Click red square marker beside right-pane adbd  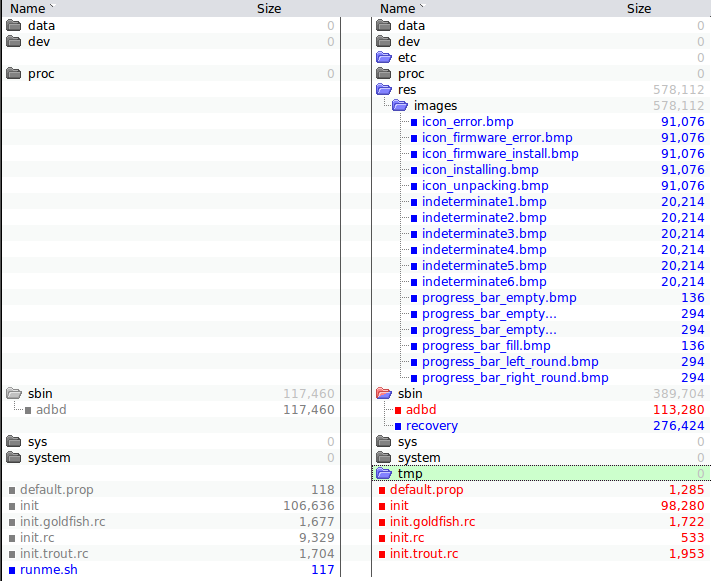coord(398,410)
